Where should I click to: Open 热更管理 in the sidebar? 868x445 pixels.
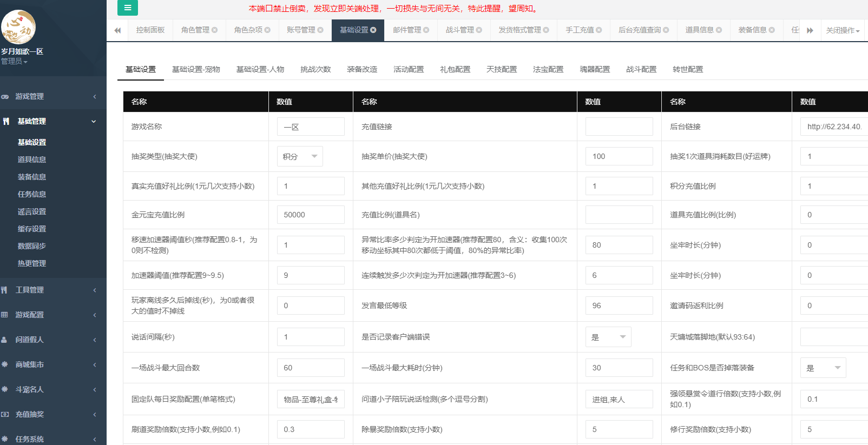[x=32, y=263]
